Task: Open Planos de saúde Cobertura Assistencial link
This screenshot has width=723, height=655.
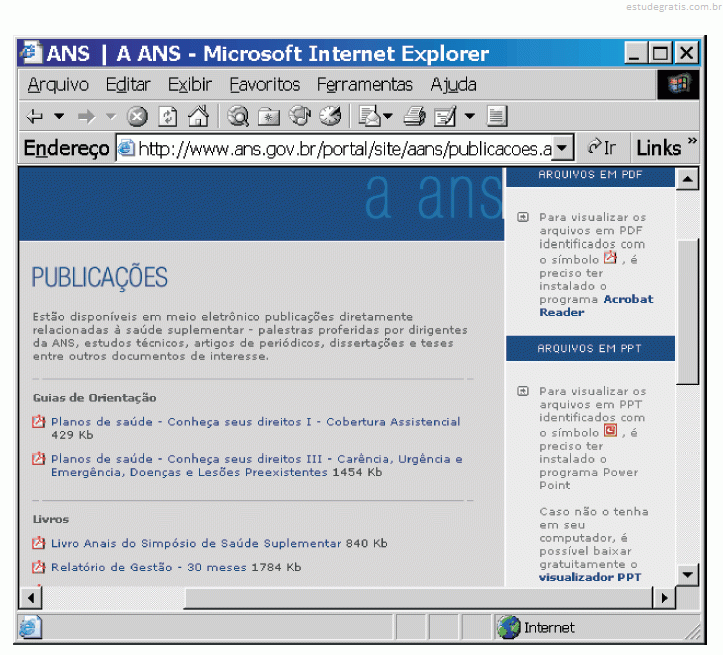Action: (x=255, y=422)
